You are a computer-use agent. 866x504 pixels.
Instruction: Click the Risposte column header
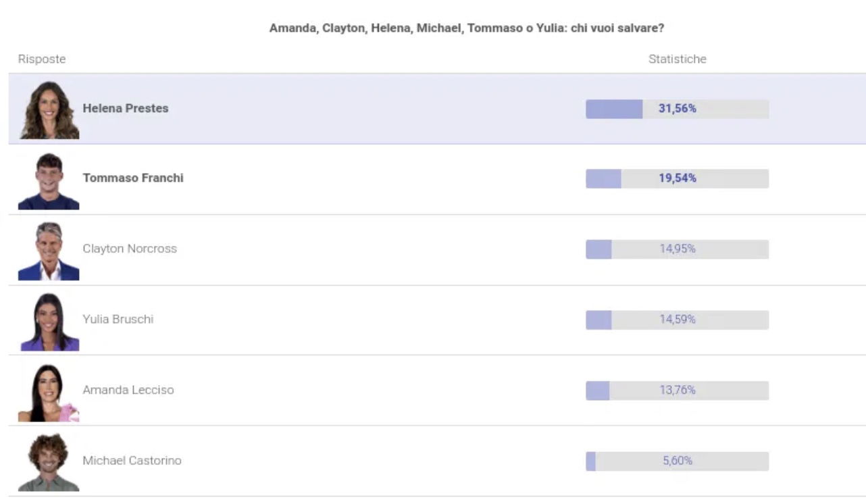42,59
